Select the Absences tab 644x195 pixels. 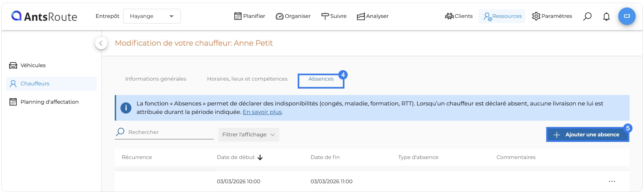pyautogui.click(x=321, y=79)
